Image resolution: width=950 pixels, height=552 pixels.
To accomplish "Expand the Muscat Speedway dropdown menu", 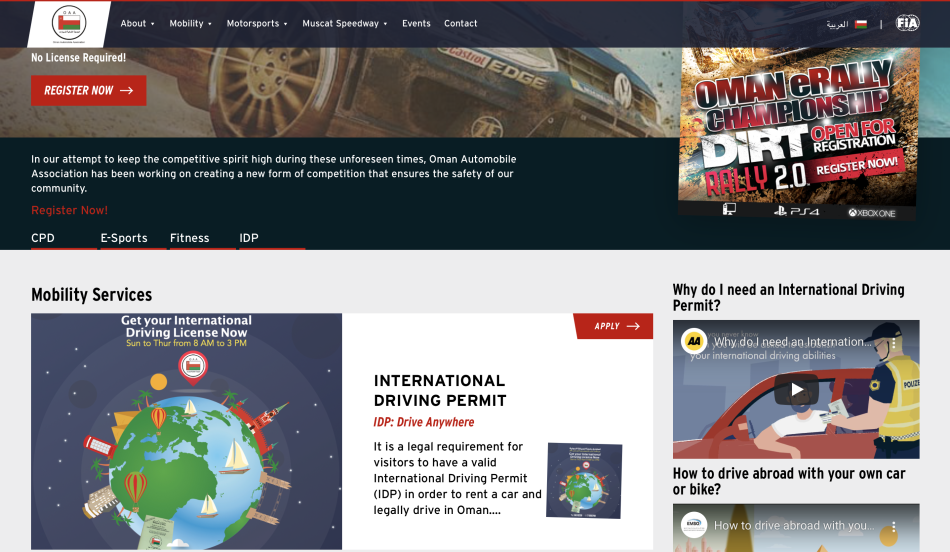I will point(345,24).
